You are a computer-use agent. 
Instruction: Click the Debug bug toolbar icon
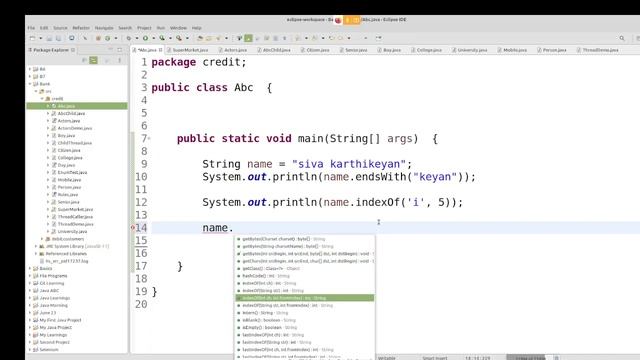129,38
